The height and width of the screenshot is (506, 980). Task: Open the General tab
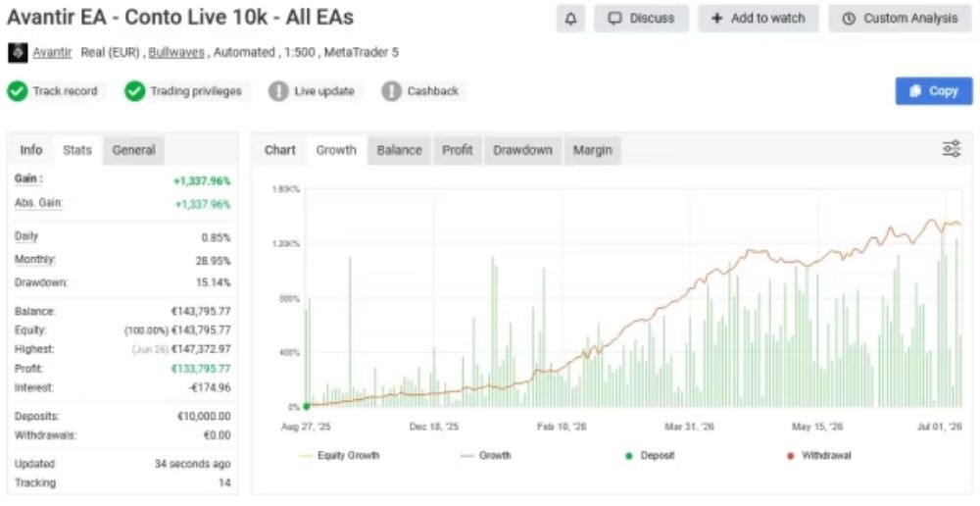tap(133, 150)
